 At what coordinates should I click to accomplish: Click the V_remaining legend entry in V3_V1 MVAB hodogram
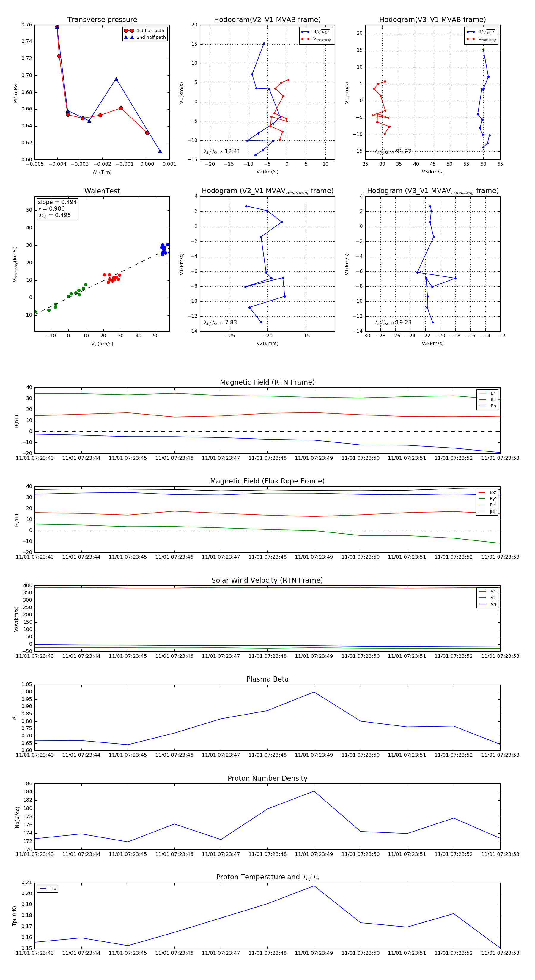481,39
